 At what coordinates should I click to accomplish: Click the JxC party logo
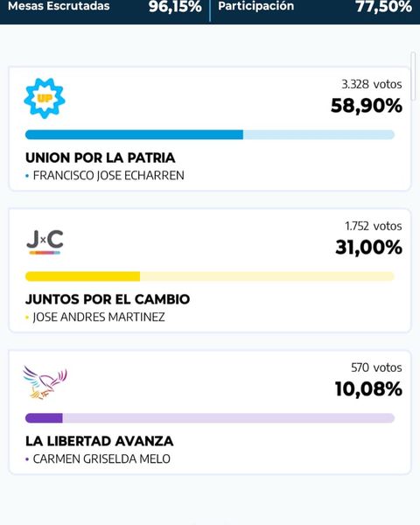tap(45, 241)
